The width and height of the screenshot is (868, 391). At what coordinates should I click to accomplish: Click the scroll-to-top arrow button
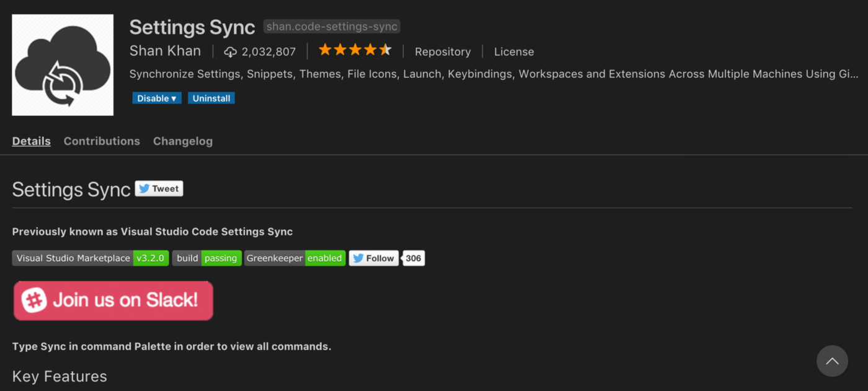[x=832, y=361]
